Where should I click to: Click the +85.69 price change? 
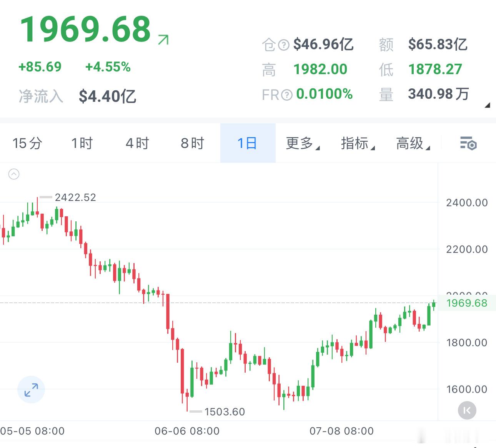click(x=40, y=67)
